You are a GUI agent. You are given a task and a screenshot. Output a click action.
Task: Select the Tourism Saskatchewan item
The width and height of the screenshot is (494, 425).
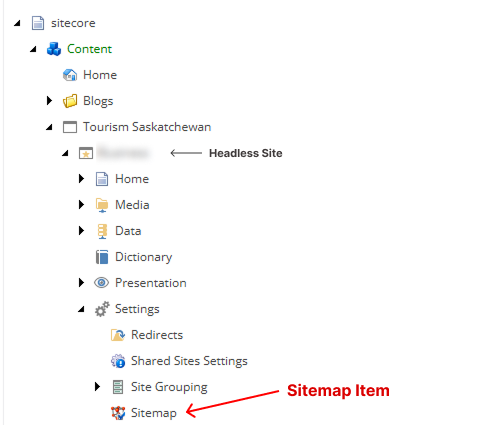point(147,127)
